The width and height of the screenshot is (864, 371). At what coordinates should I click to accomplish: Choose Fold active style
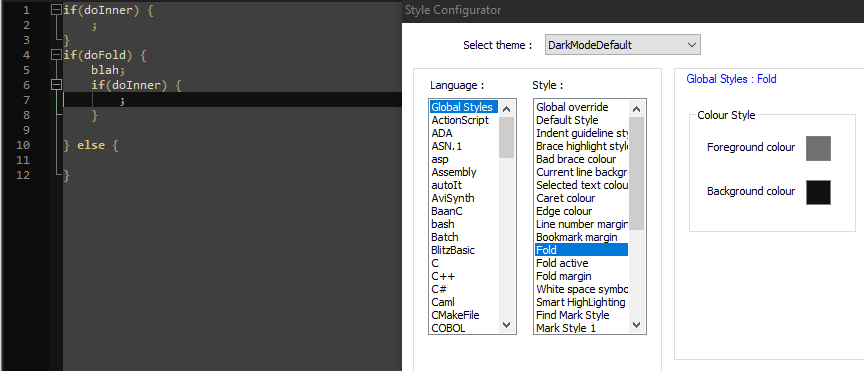pos(581,264)
